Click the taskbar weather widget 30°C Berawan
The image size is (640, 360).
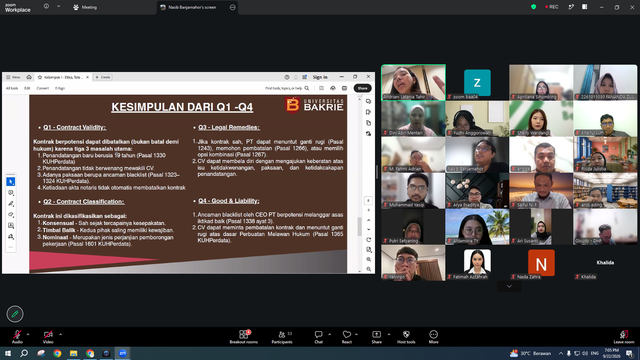tap(531, 353)
